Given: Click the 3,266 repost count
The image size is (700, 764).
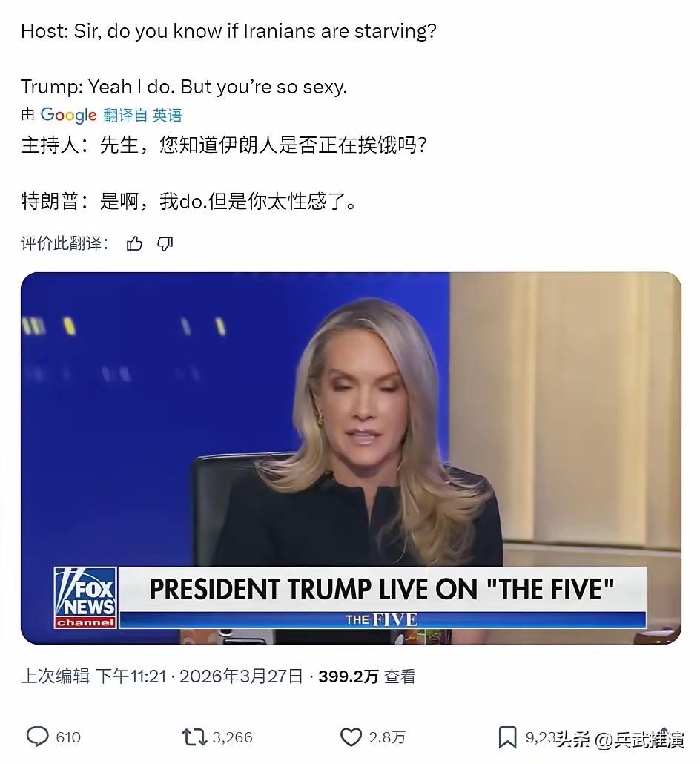Looking at the screenshot, I should pyautogui.click(x=232, y=737).
